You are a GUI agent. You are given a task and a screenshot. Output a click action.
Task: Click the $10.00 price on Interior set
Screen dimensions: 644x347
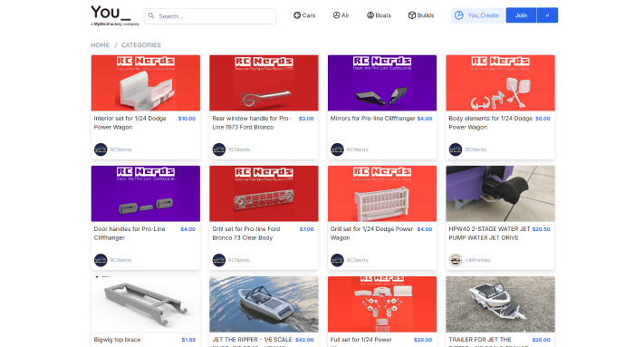pos(187,119)
